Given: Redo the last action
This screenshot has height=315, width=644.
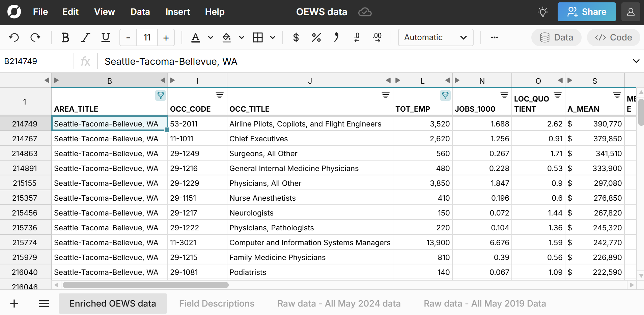Looking at the screenshot, I should 35,37.
